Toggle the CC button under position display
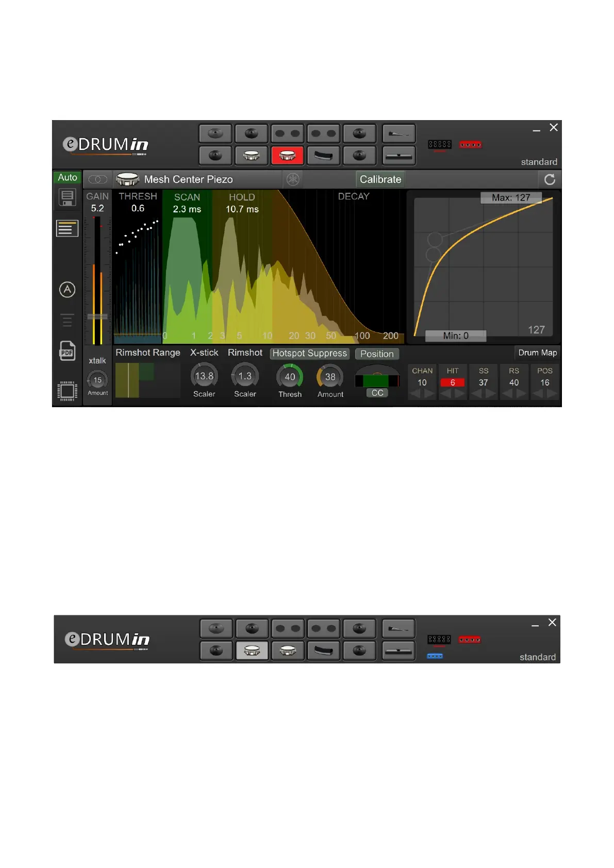Image resolution: width=614 pixels, height=868 pixels. (x=377, y=393)
